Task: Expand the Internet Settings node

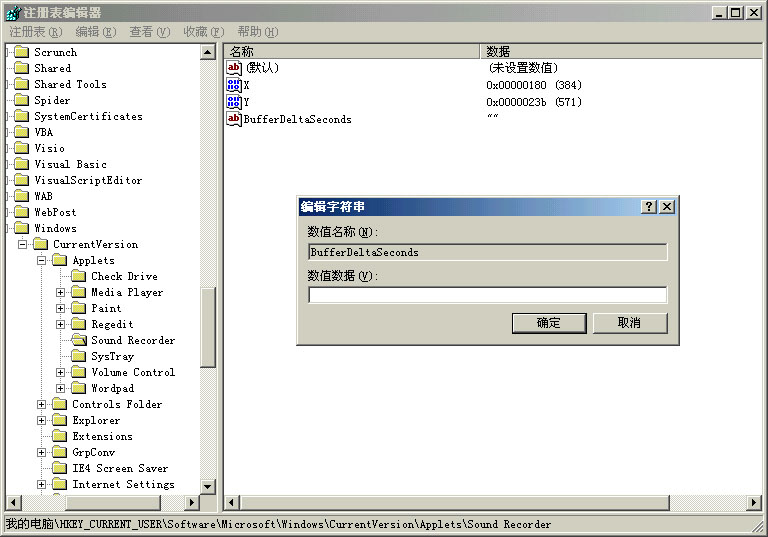Action: coord(42,484)
